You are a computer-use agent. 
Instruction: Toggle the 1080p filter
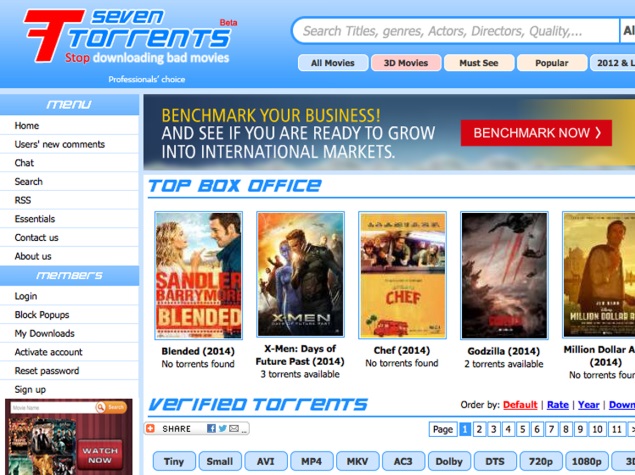coord(587,461)
